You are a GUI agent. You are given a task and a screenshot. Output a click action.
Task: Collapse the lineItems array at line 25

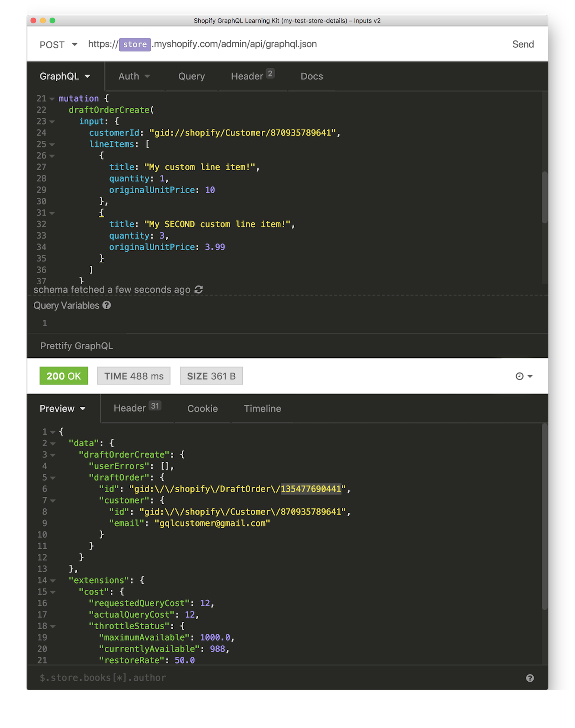click(52, 145)
